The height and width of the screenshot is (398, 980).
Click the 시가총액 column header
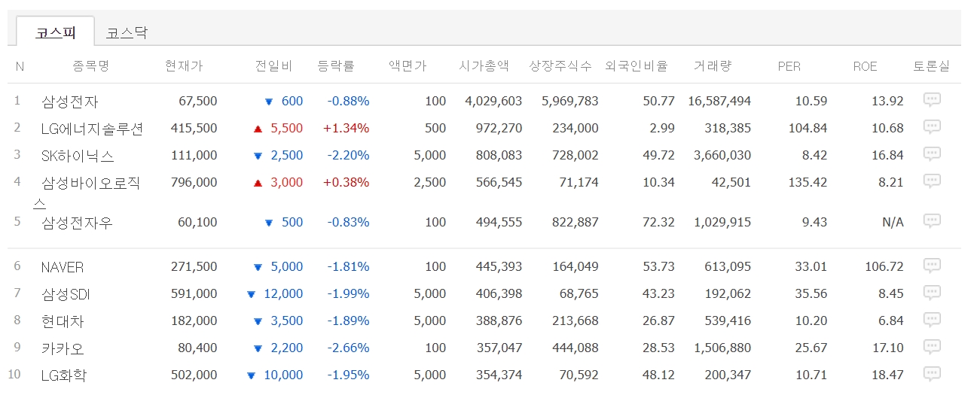[484, 66]
